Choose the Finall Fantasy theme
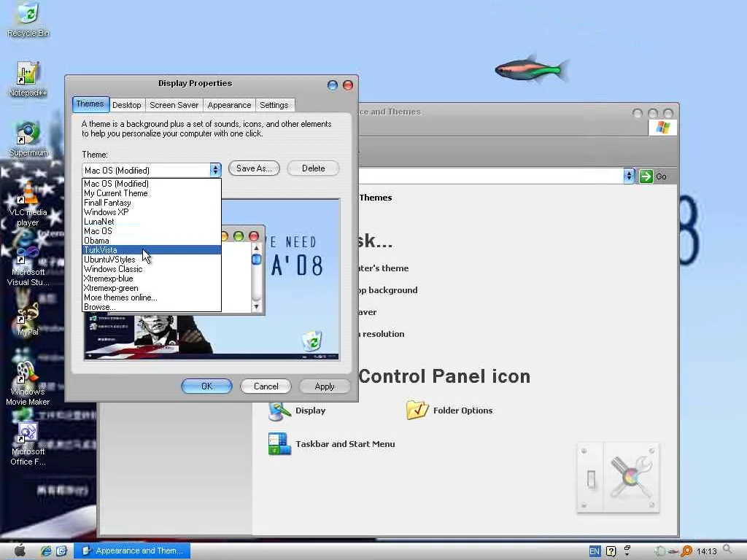747x560 pixels. pyautogui.click(x=152, y=203)
